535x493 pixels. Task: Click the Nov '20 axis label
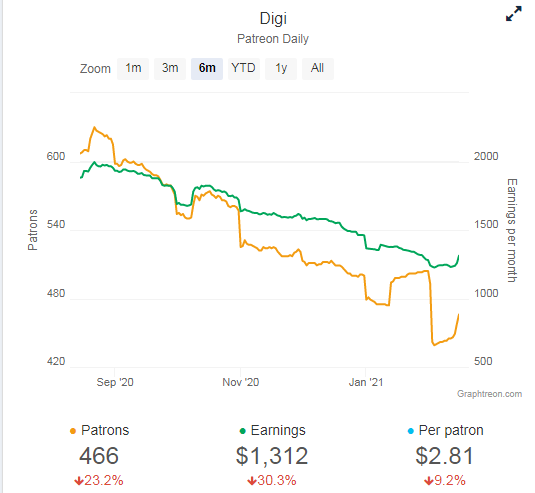(241, 382)
